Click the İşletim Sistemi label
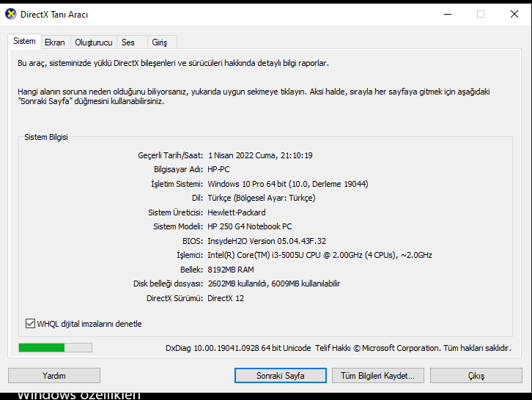 coord(177,184)
